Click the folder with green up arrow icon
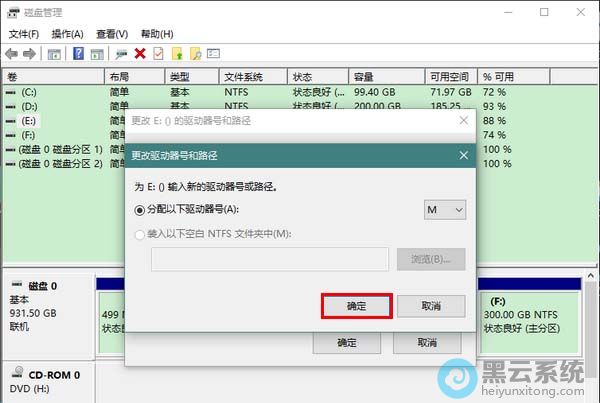The width and height of the screenshot is (600, 403). pos(177,54)
